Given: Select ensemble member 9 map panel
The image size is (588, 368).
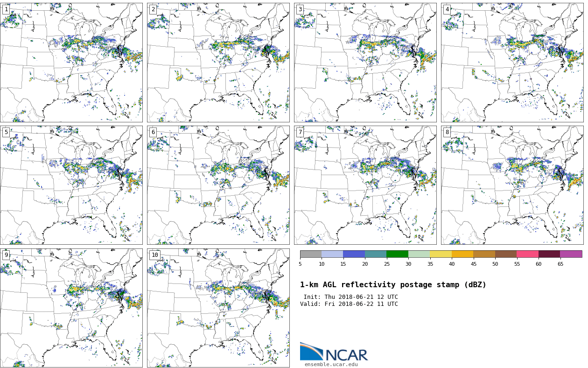Looking at the screenshot, I should point(71,308).
